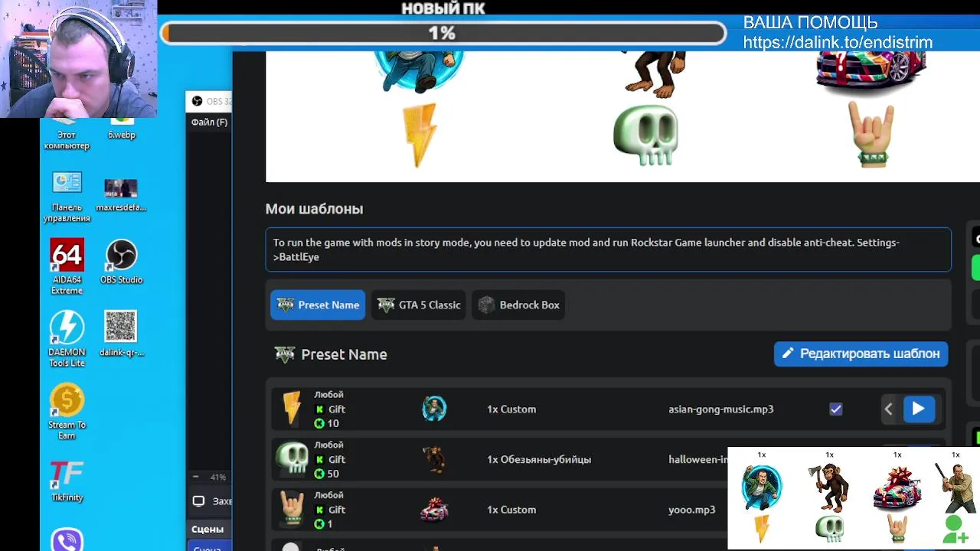Switch to GTA 5 Classic tab
Screen dimensions: 980x551
coord(419,305)
